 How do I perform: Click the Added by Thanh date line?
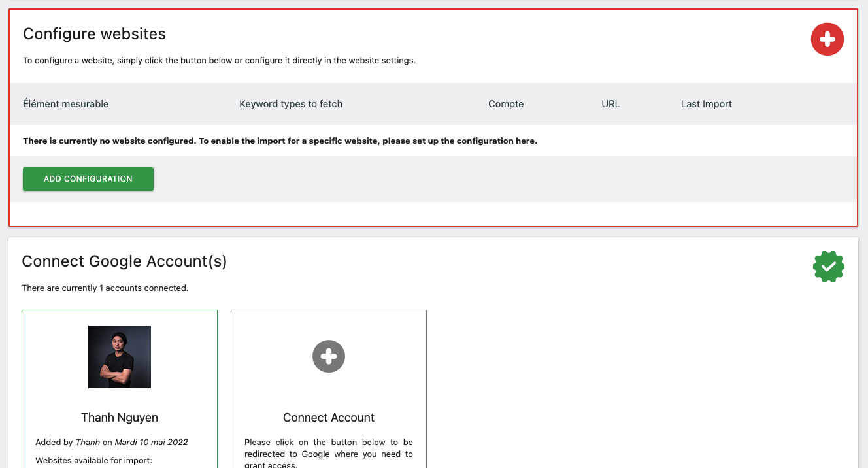click(x=112, y=443)
